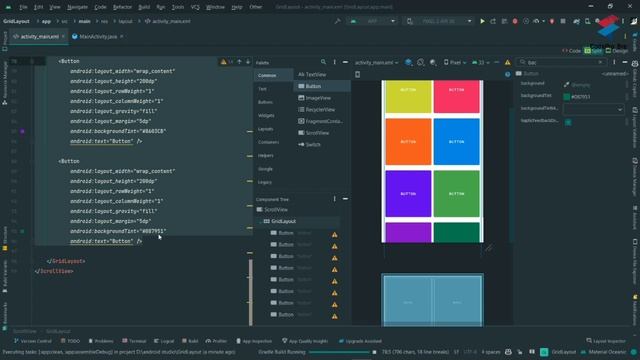Select the blue button in design preview
Screen dimensions: 640x360
[456, 142]
